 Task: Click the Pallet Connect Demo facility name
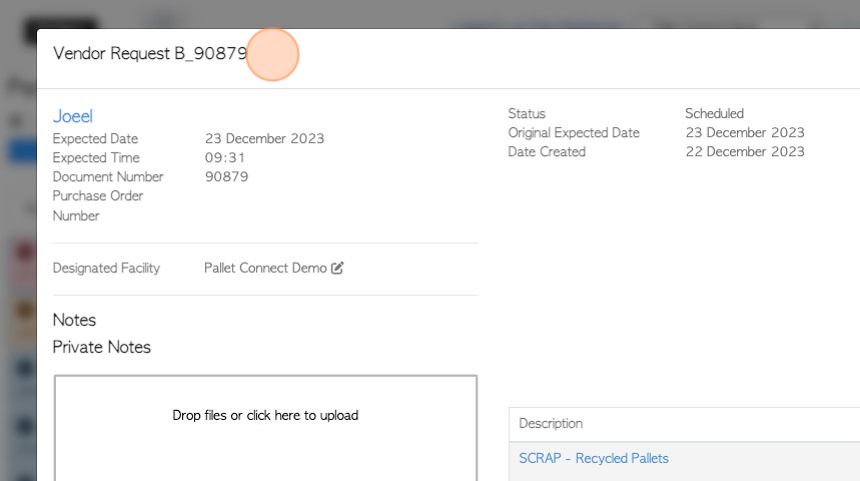coord(265,268)
